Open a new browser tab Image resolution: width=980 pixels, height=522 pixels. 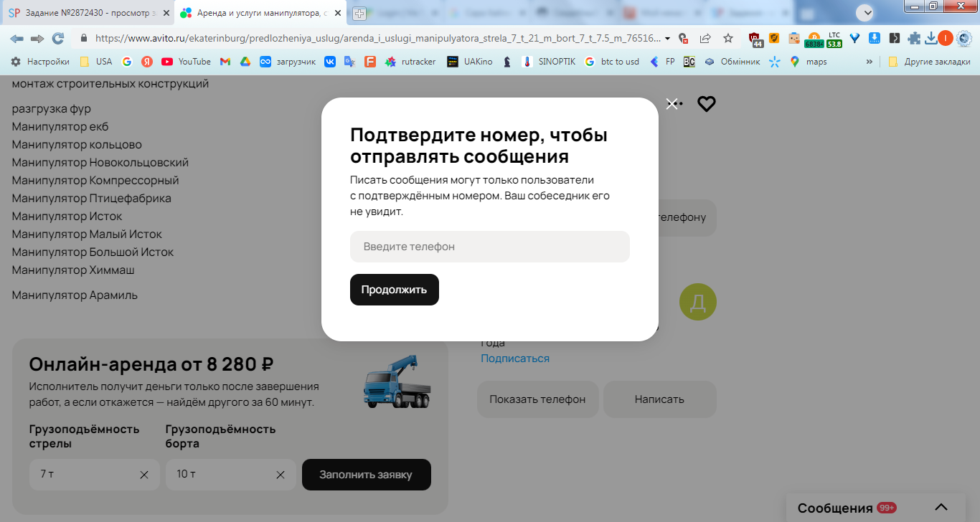(x=359, y=13)
